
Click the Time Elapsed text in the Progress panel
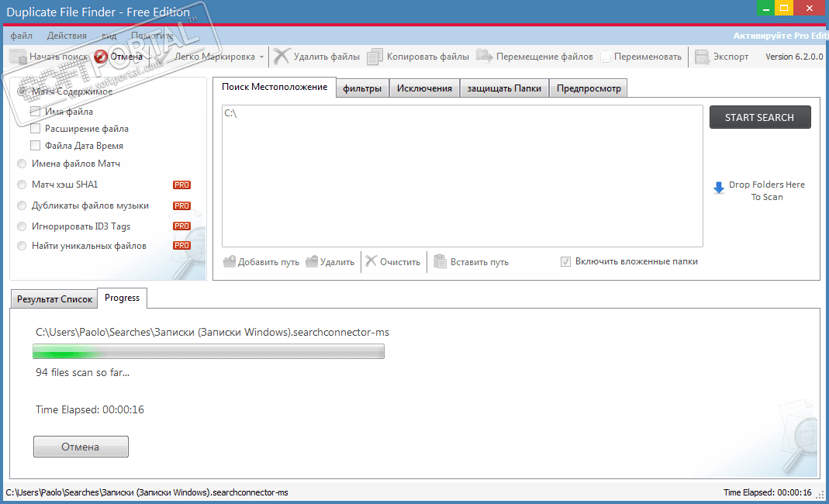click(x=90, y=409)
